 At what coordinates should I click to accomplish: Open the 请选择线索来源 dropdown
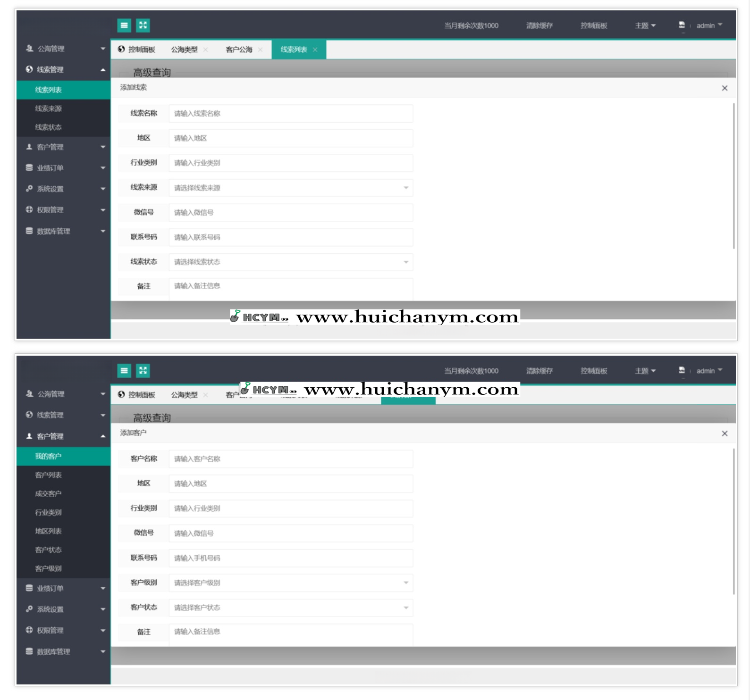click(x=290, y=188)
